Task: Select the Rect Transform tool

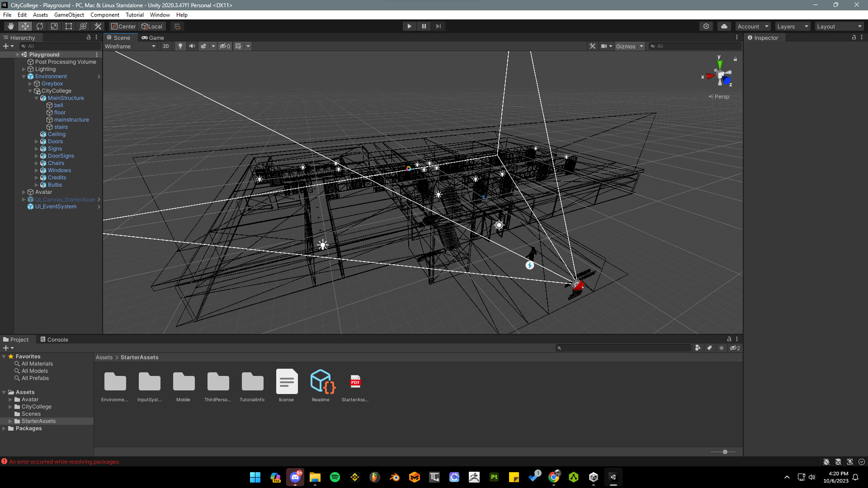Action: 68,26
